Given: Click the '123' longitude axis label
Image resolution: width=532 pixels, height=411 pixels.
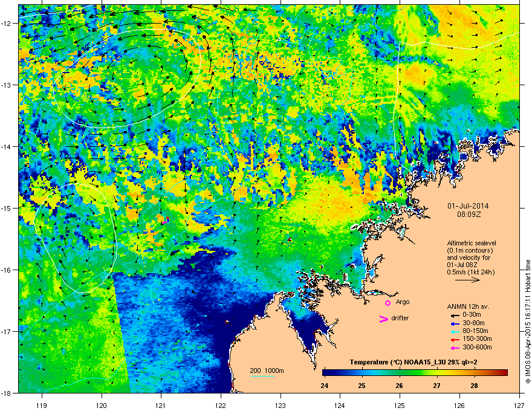Looking at the screenshot, I should 281,405.
